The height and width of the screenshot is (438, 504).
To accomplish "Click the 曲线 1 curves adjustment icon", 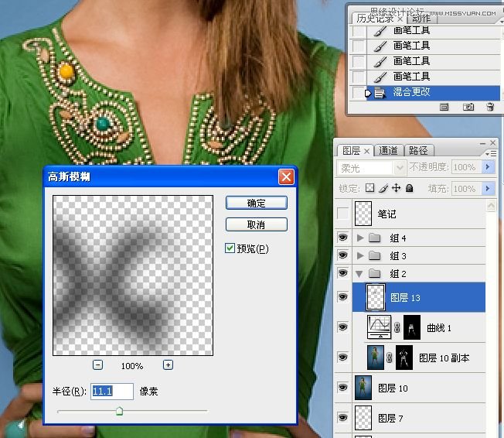I will coord(380,327).
